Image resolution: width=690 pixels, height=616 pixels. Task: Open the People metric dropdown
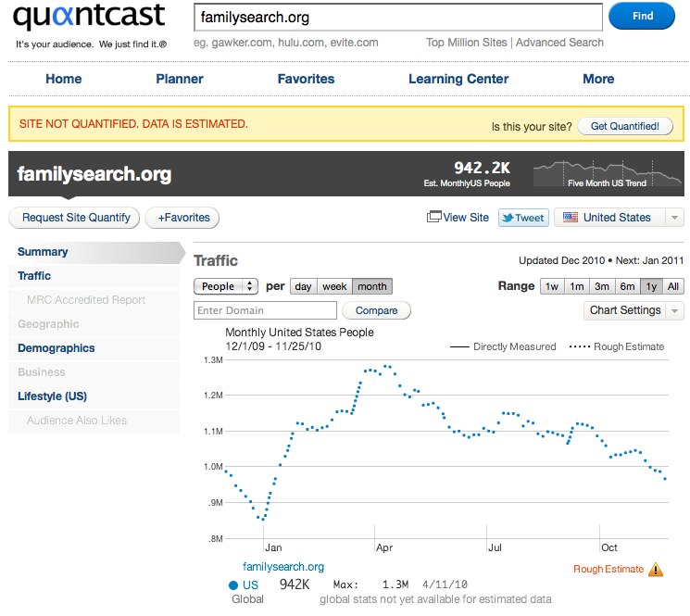pos(225,286)
